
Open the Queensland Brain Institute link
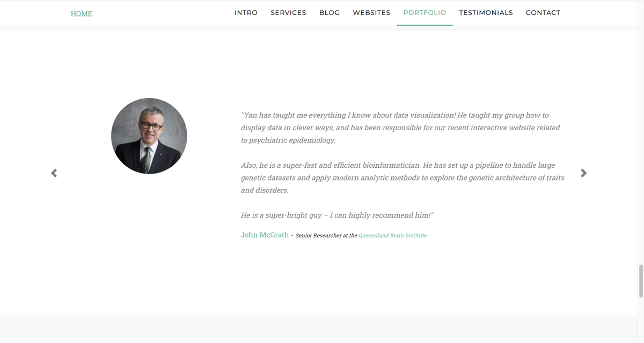tap(392, 236)
